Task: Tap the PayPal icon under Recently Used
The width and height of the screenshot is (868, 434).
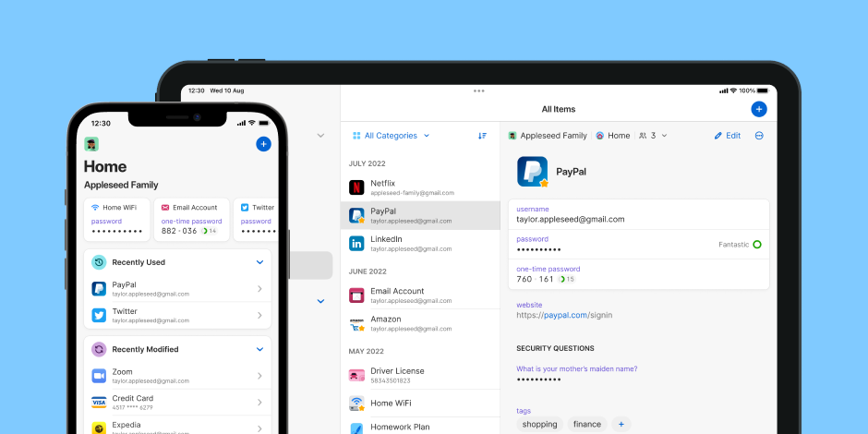Action: [x=99, y=289]
